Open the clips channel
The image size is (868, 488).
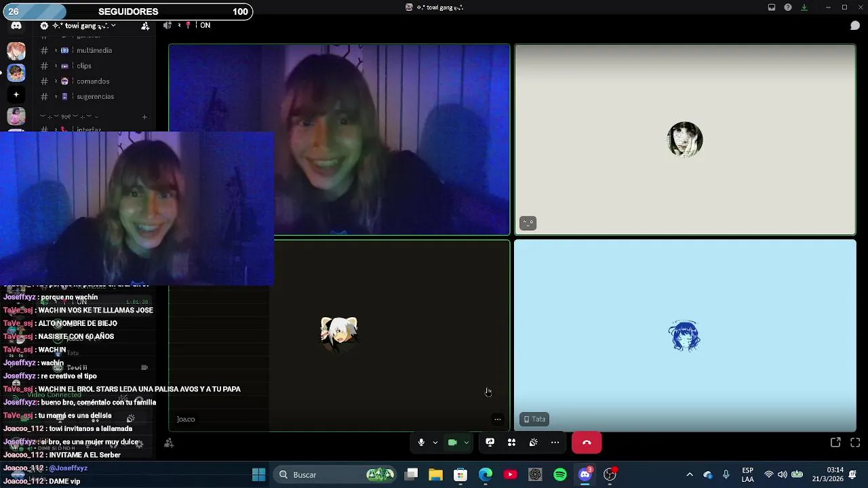[85, 66]
